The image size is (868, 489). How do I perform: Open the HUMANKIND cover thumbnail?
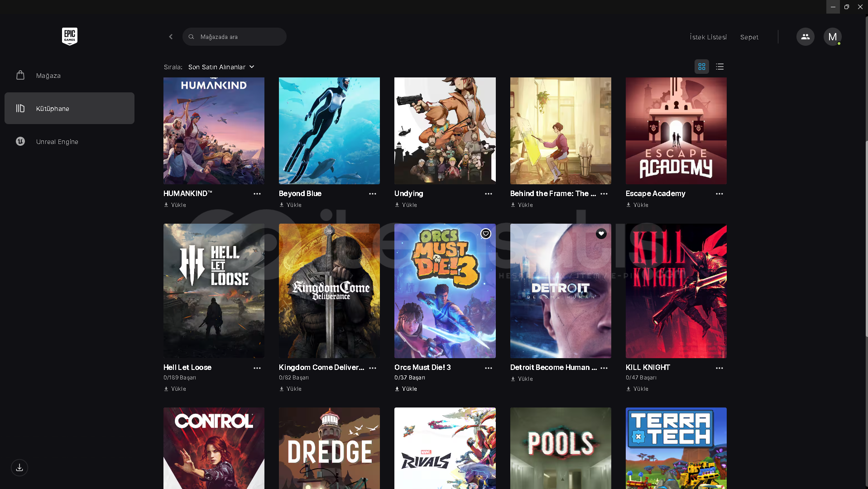[214, 131]
